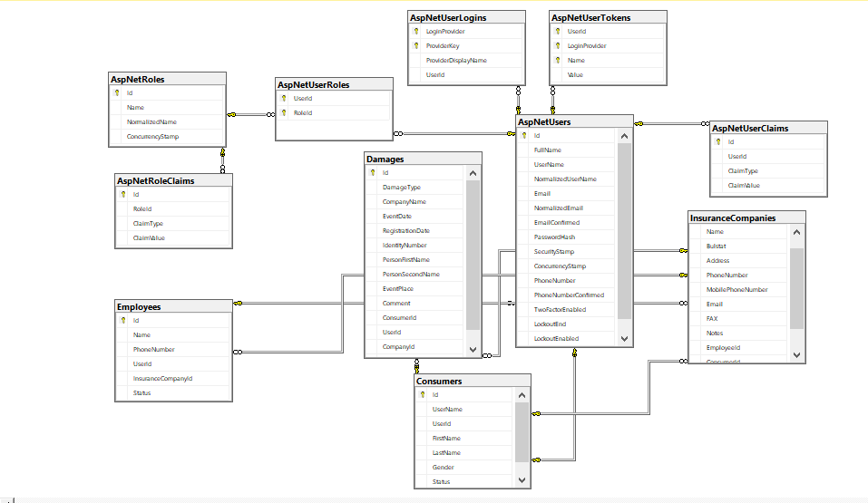Select the RoleId column in AspNetRoleClaims
The width and height of the screenshot is (868, 503).
(173, 208)
